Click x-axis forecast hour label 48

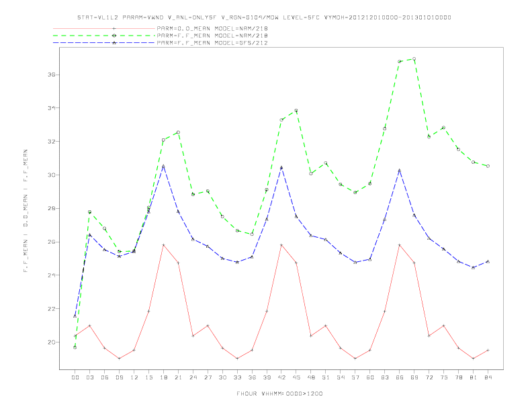pos(311,377)
